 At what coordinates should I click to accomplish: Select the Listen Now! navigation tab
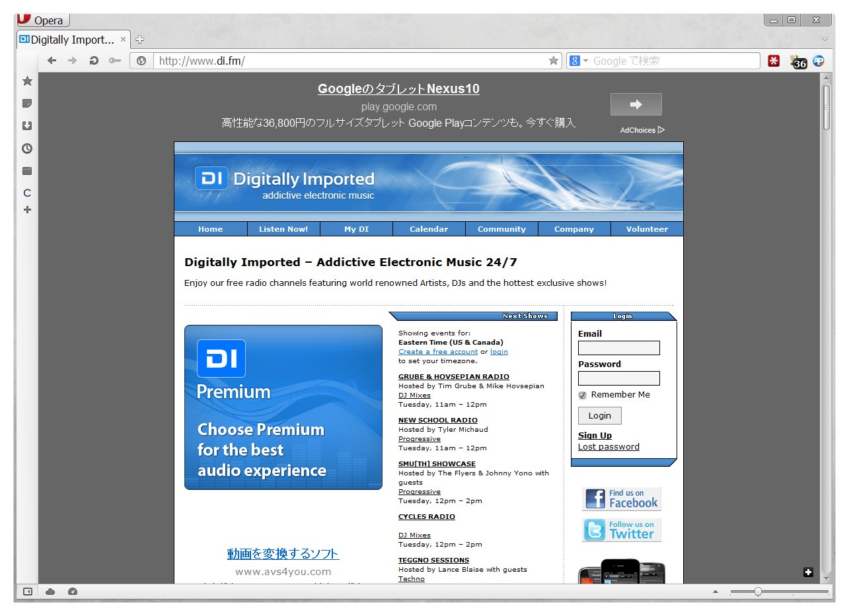pos(283,229)
